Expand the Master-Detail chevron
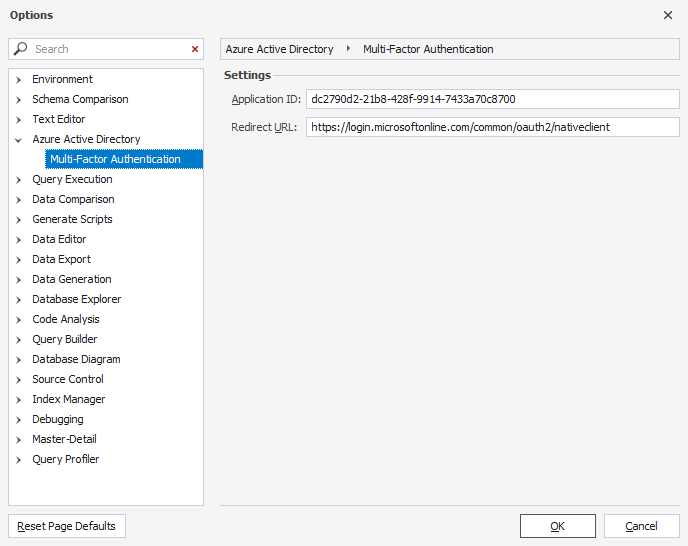688x546 pixels. point(18,440)
